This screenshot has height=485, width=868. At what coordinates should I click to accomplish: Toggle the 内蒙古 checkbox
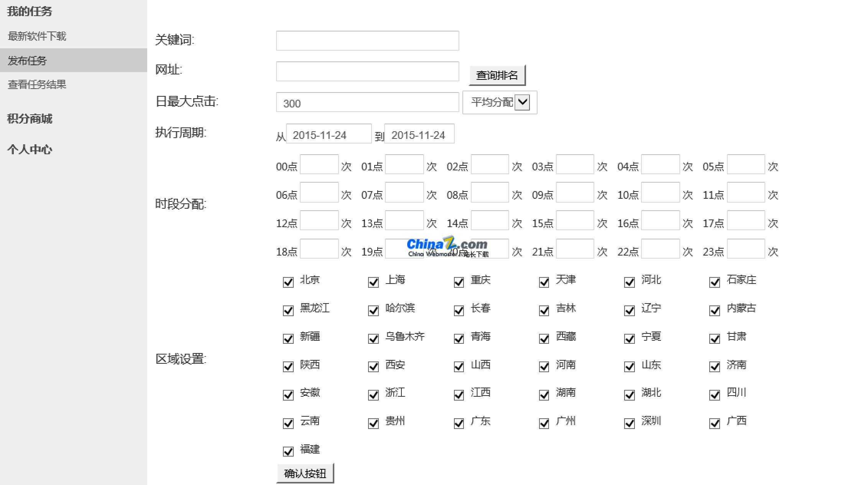(x=715, y=310)
